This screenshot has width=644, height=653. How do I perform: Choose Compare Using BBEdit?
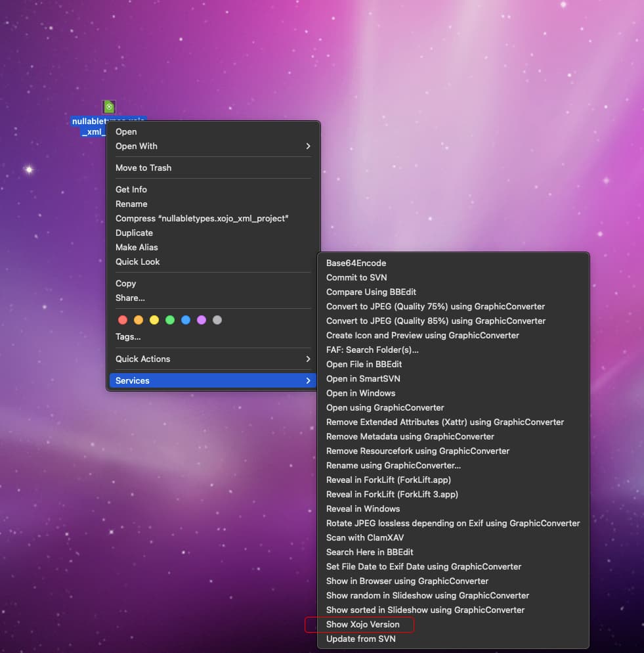(x=453, y=292)
